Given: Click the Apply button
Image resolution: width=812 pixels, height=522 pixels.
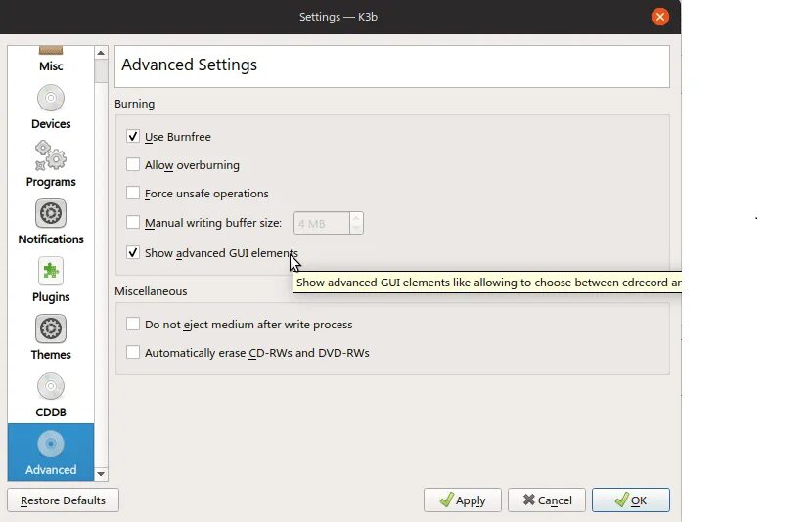Looking at the screenshot, I should click(463, 500).
